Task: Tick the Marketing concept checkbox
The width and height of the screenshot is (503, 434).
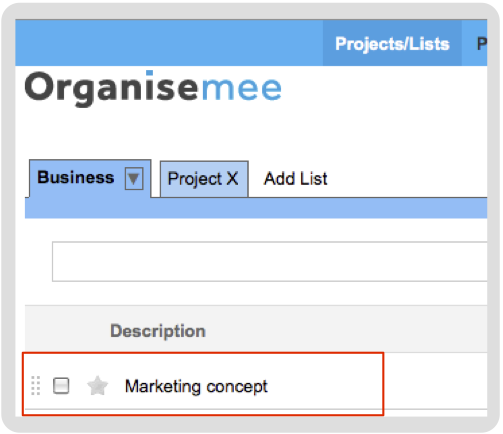Action: point(61,386)
